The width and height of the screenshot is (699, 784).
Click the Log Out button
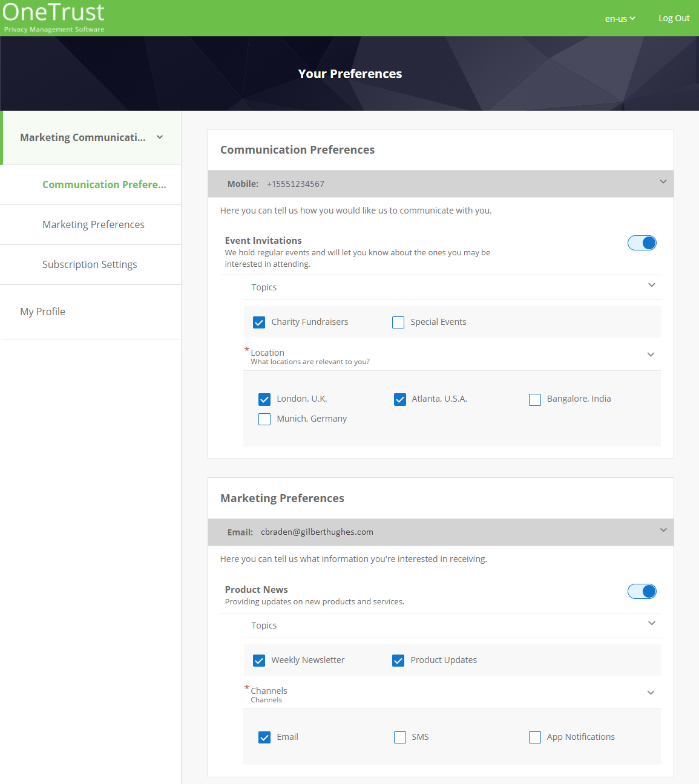[x=674, y=18]
